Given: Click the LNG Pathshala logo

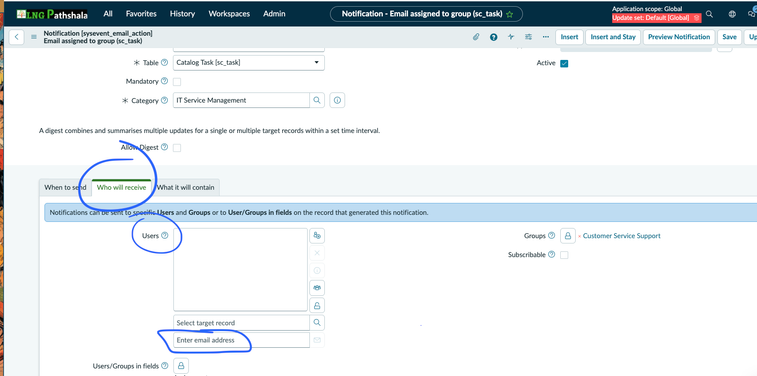Looking at the screenshot, I should pos(52,14).
